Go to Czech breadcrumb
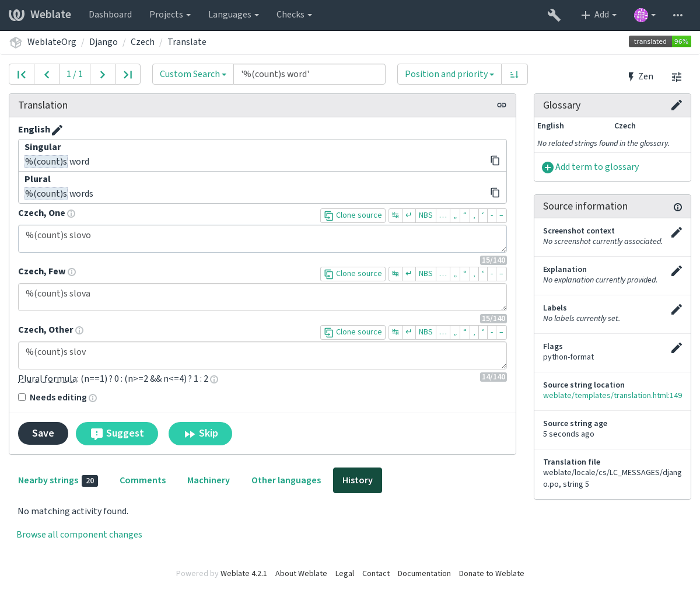The image size is (700, 593). coord(142,42)
